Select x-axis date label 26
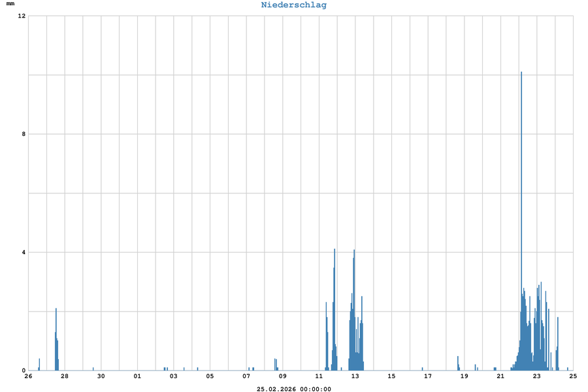 [28, 376]
